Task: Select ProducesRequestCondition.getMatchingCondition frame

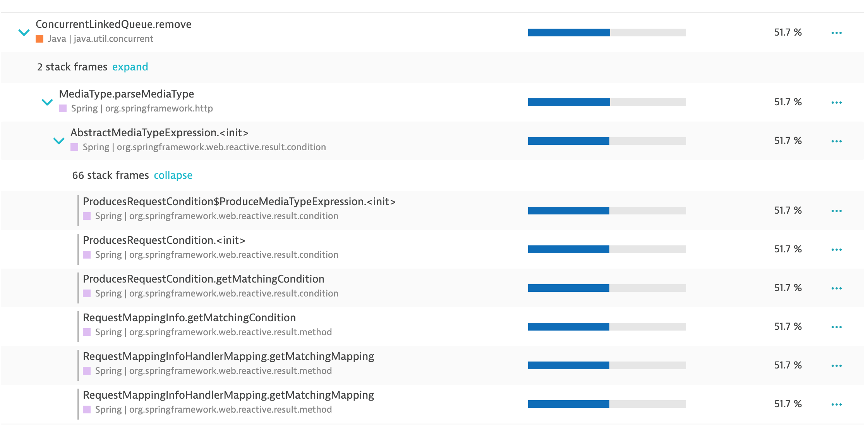Action: coord(204,279)
